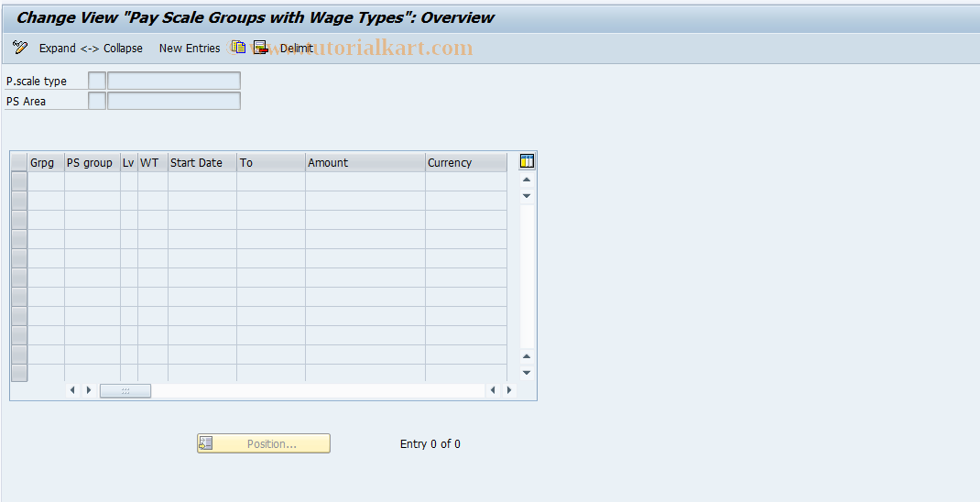Click the horizontal scrollbar thumb
980x502 pixels.
click(125, 391)
